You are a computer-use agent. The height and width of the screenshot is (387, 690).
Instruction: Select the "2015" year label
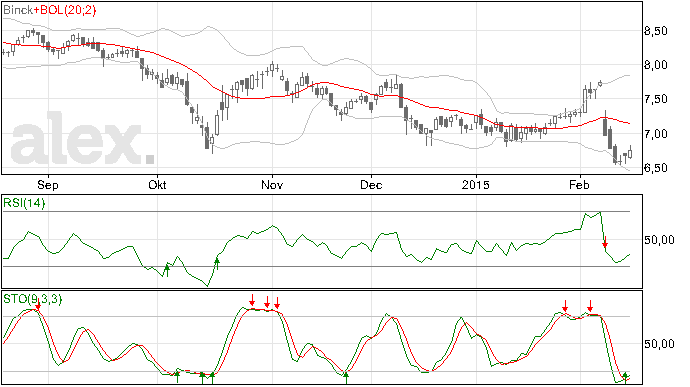pos(476,184)
